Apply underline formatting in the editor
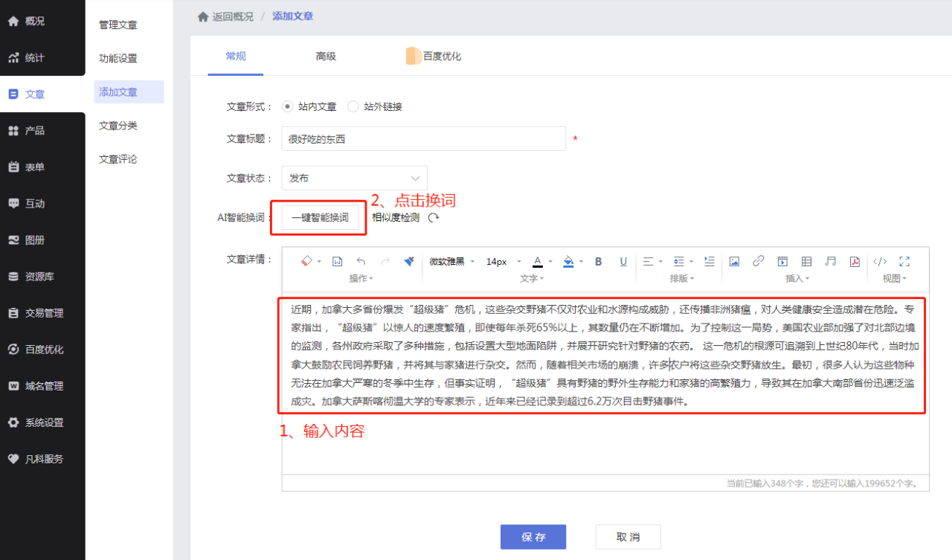 (x=623, y=261)
